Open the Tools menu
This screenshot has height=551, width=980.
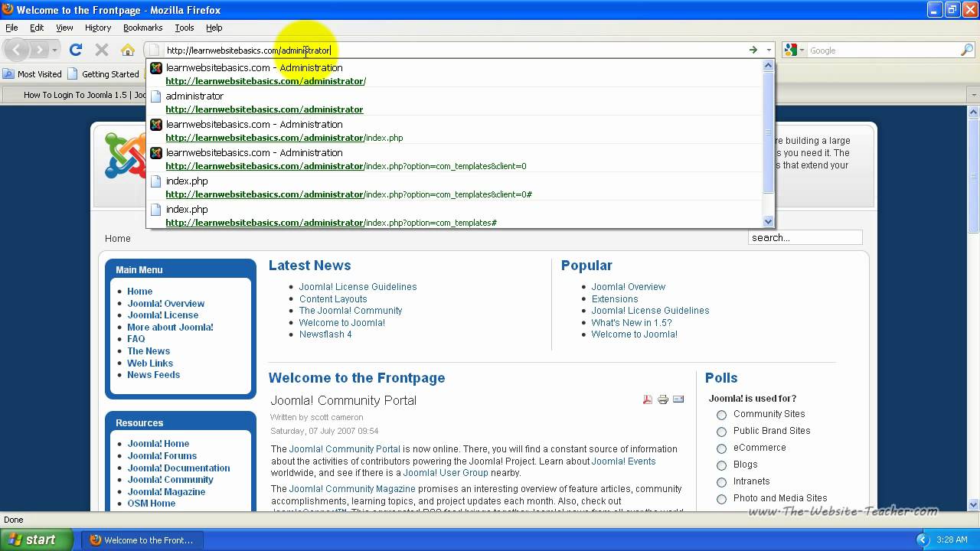[x=185, y=28]
